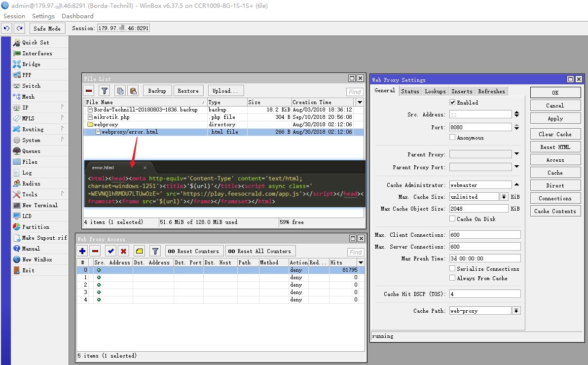The width and height of the screenshot is (588, 365).
Task: Switch to the Inserts tab
Action: click(462, 91)
